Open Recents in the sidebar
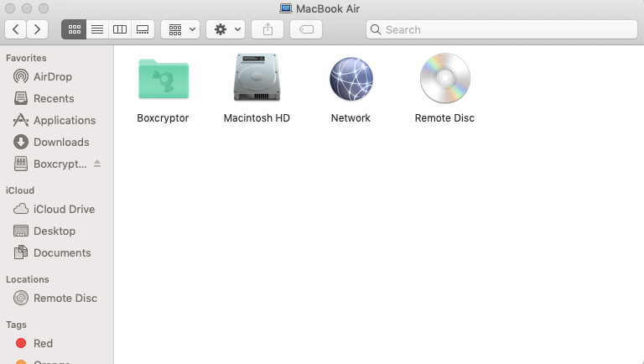Image resolution: width=644 pixels, height=364 pixels. [57, 99]
